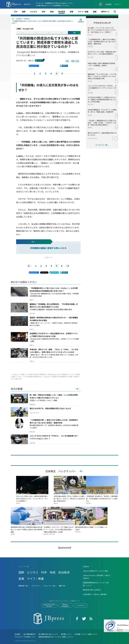Click the next page arrow in bottom pagination
This screenshot has height=644, width=129.
pos(67,266)
